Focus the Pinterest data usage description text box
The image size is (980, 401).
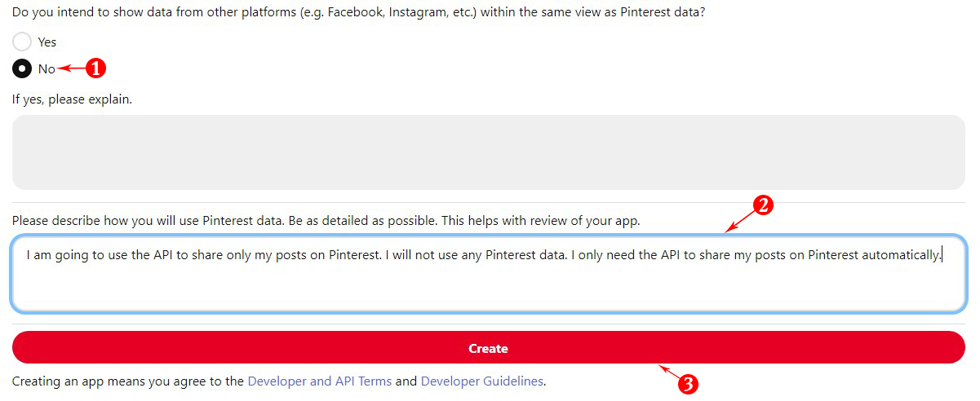coord(489,273)
